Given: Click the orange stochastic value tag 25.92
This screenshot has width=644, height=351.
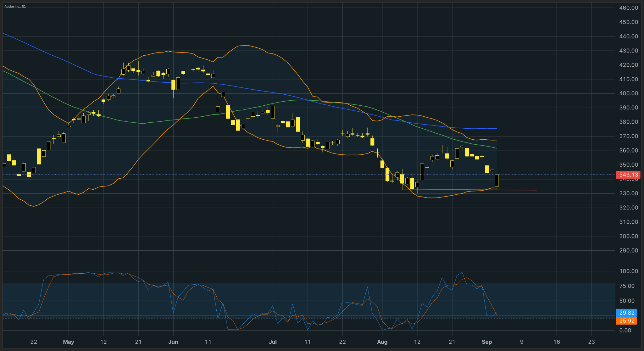Looking at the screenshot, I should (626, 321).
